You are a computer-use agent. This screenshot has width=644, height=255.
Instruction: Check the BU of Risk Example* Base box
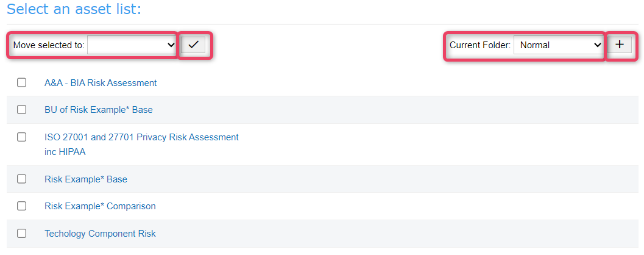pyautogui.click(x=21, y=109)
